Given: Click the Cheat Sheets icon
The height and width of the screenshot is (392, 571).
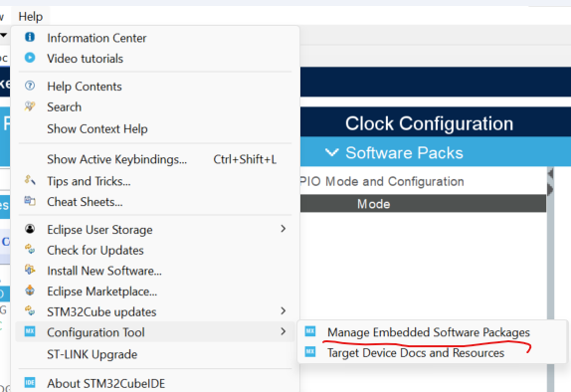Looking at the screenshot, I should 30,201.
